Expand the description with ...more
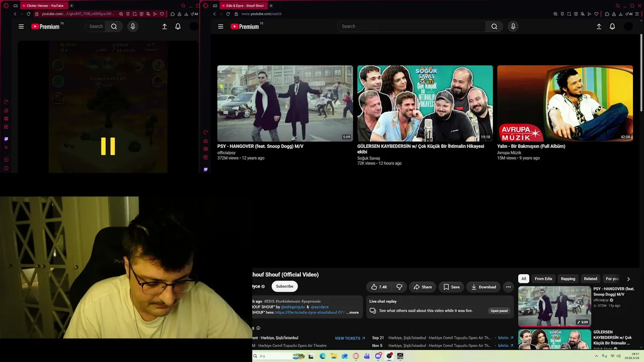This screenshot has width=644, height=362. point(353,313)
